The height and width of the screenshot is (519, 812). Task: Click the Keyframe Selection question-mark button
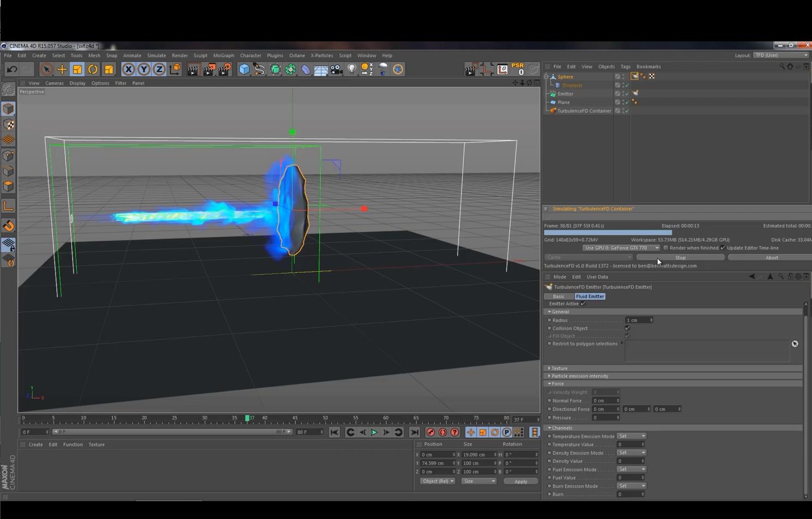coord(455,432)
